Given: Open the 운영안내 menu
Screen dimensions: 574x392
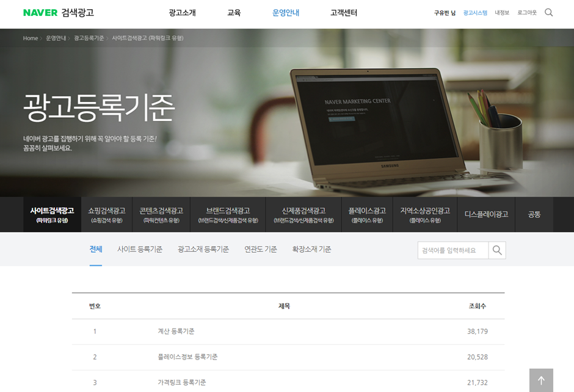Looking at the screenshot, I should pyautogui.click(x=286, y=13).
